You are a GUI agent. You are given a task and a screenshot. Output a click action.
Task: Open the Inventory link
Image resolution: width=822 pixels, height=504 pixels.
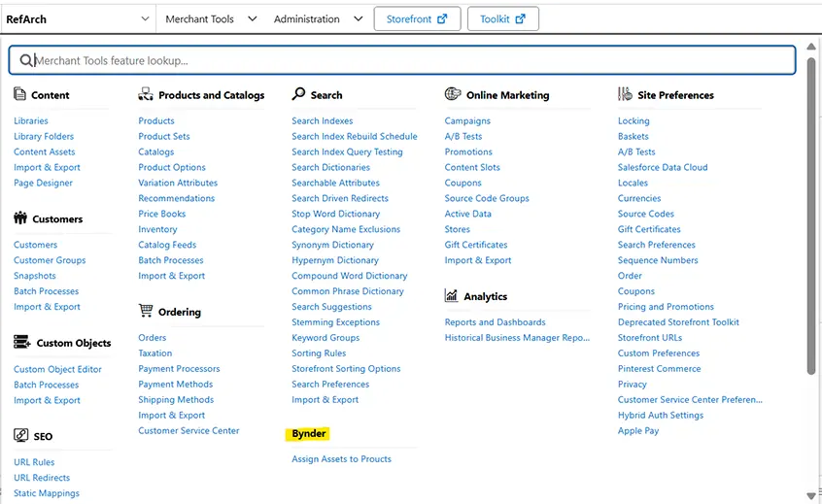(x=157, y=229)
